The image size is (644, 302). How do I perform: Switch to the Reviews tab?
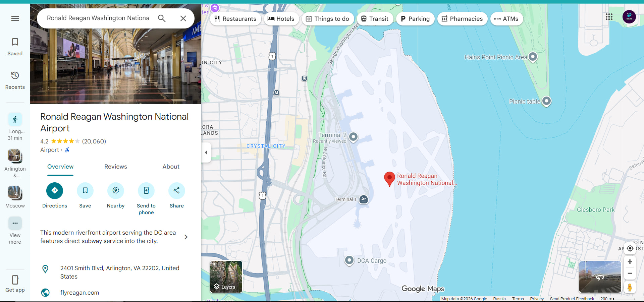point(115,167)
